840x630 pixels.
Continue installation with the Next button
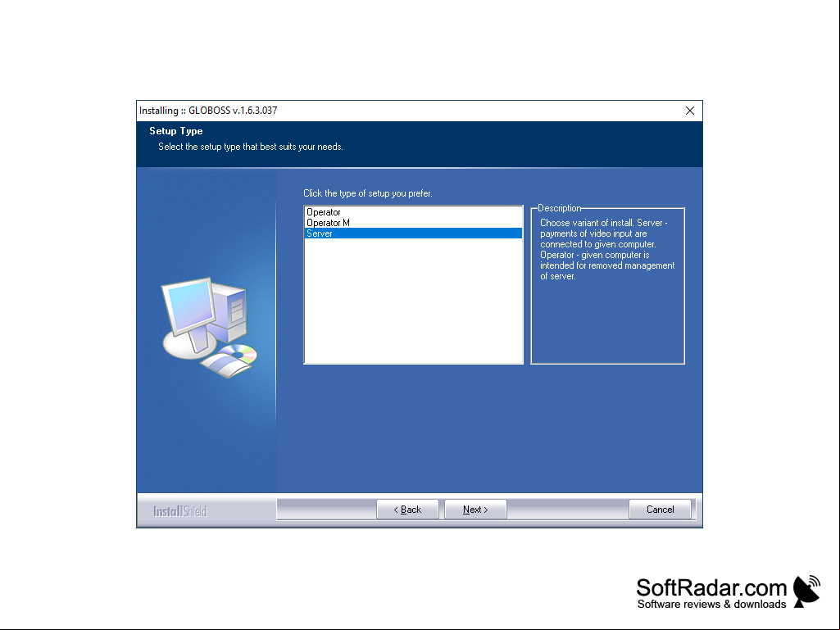tap(475, 510)
